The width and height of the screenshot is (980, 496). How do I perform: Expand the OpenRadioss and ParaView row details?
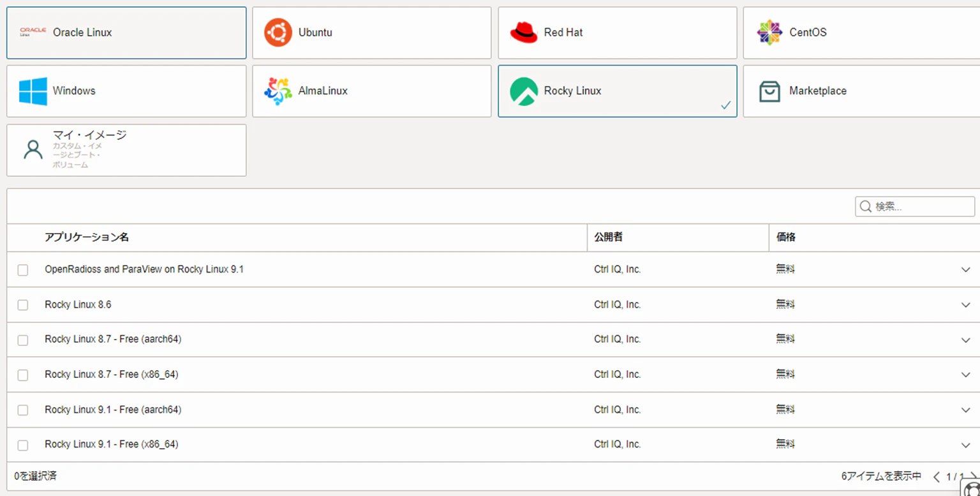pyautogui.click(x=965, y=270)
